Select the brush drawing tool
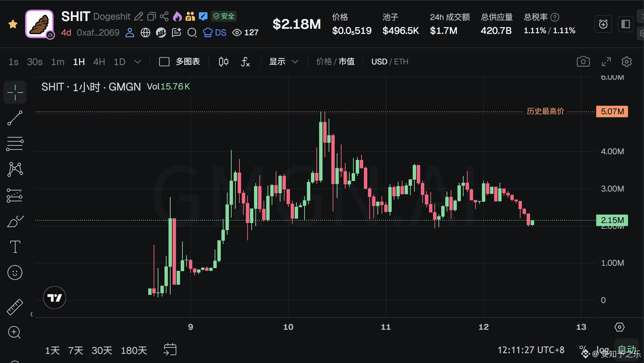This screenshot has width=644, height=363. pyautogui.click(x=15, y=222)
